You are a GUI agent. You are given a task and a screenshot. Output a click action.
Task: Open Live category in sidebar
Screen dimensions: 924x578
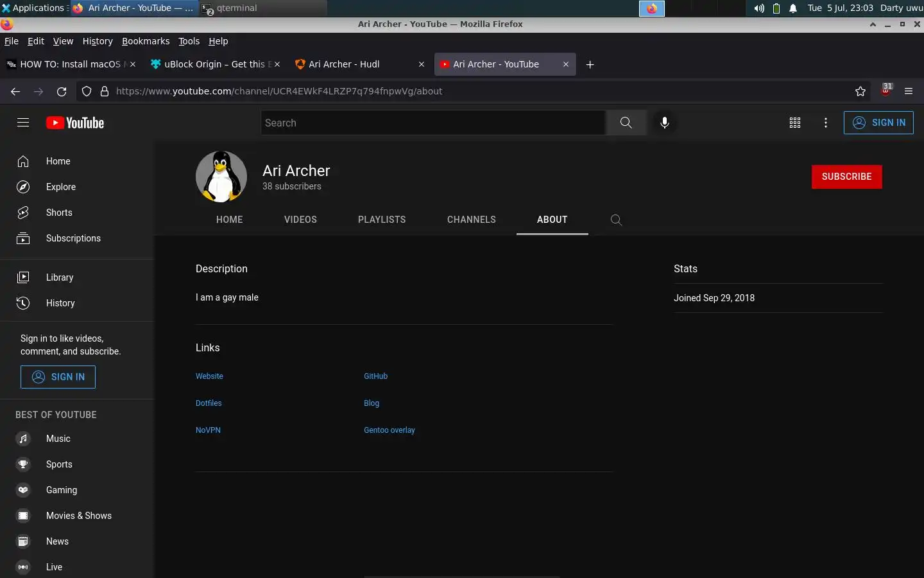point(77,567)
